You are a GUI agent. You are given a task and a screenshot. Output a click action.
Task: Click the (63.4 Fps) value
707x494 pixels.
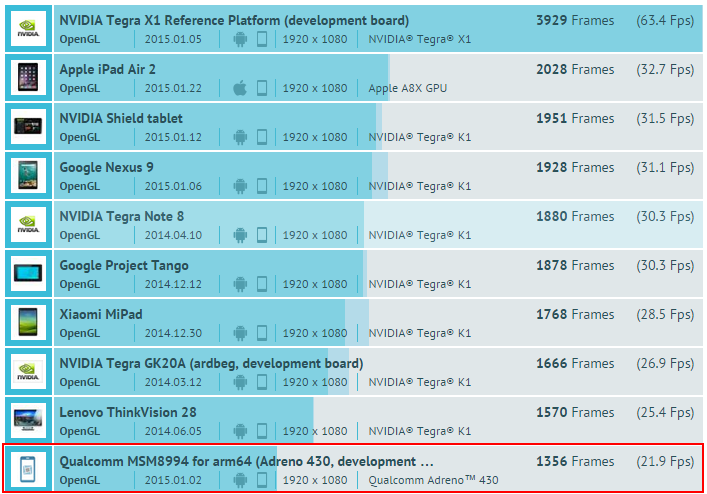[666, 21]
